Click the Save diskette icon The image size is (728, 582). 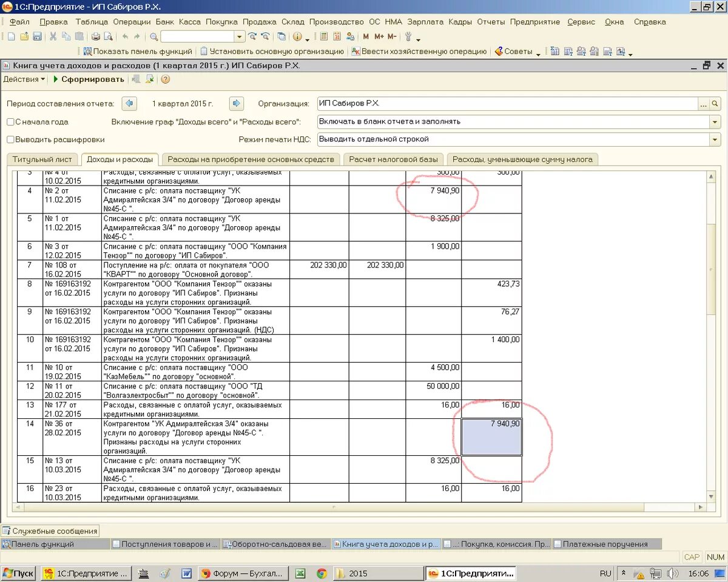tap(37, 36)
